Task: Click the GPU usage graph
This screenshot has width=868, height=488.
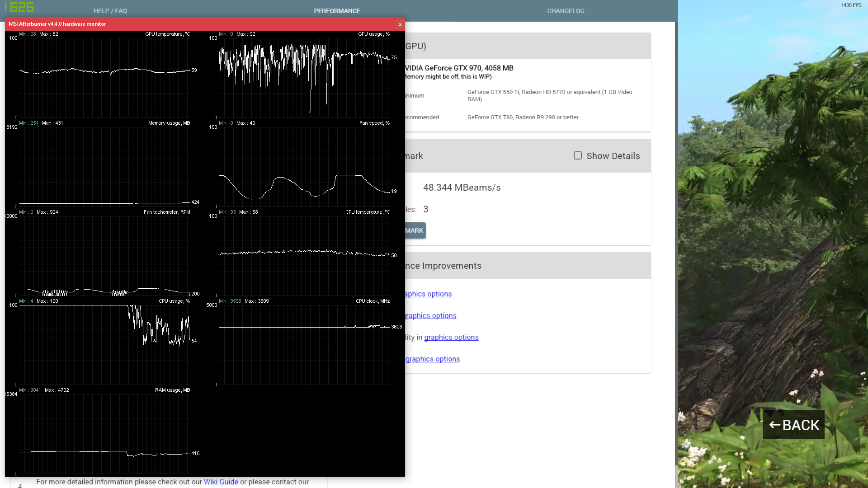Action: pyautogui.click(x=304, y=78)
